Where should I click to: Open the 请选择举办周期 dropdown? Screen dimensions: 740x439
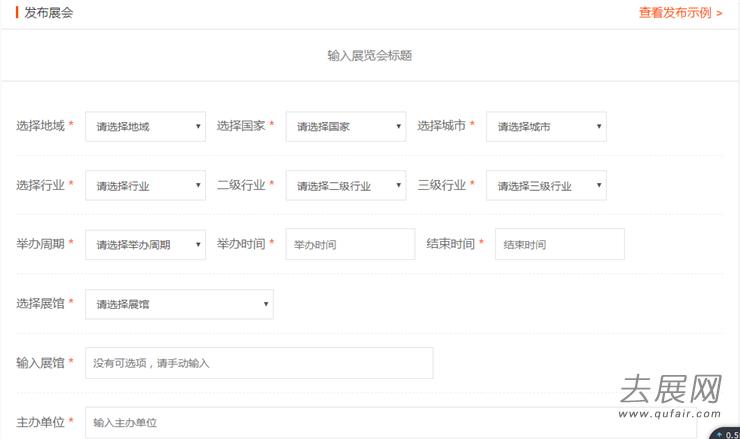click(x=145, y=245)
